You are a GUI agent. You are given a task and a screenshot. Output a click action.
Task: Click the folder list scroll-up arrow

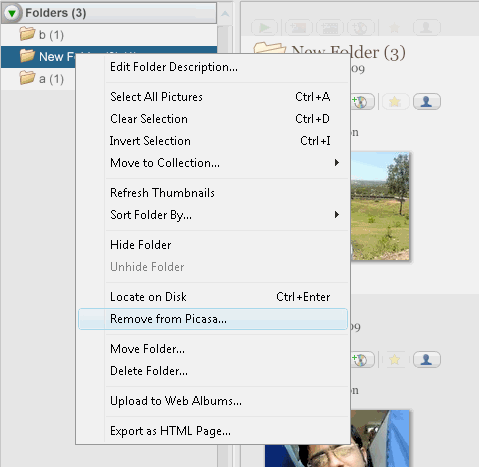225,14
